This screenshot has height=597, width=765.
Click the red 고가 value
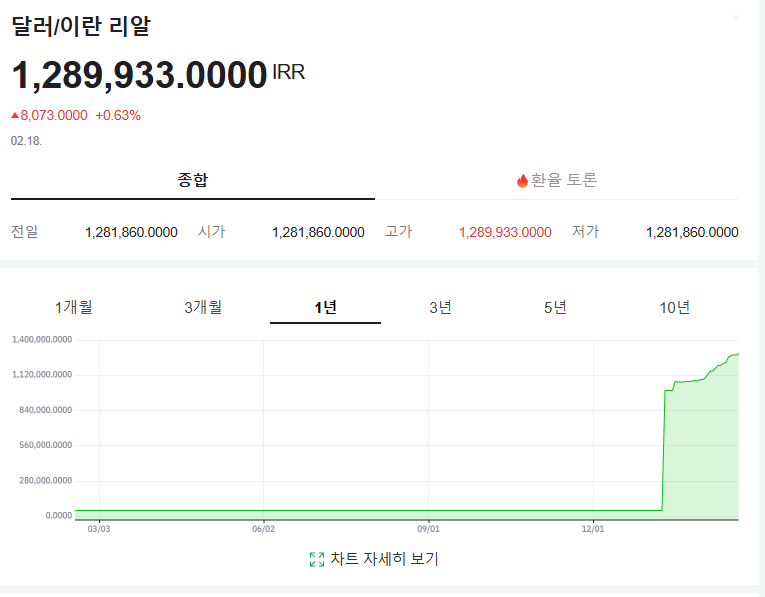pyautogui.click(x=505, y=232)
